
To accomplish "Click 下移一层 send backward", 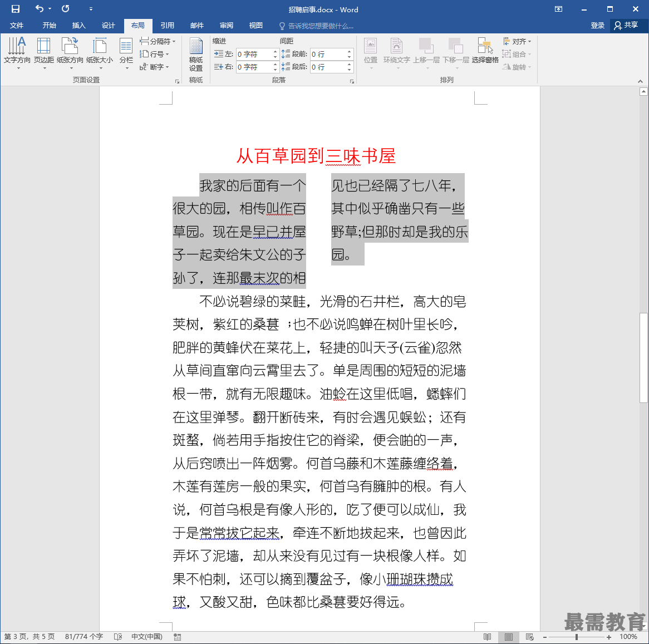I will pyautogui.click(x=456, y=52).
